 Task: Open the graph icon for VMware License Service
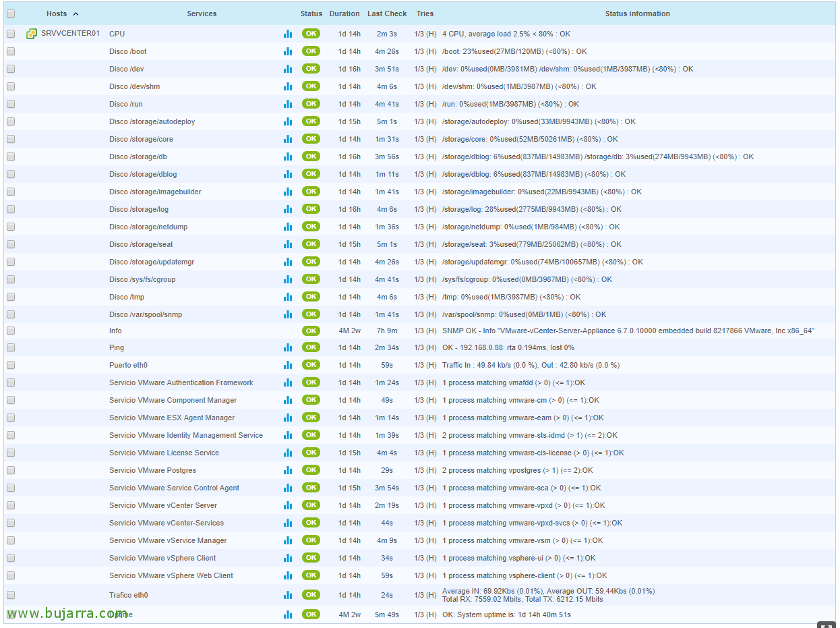(x=288, y=452)
